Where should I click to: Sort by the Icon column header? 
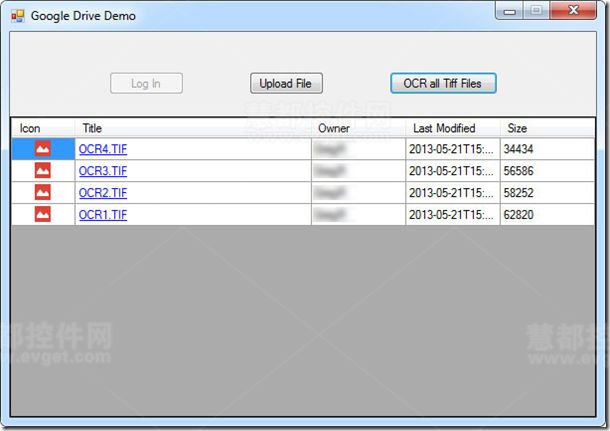pos(43,128)
